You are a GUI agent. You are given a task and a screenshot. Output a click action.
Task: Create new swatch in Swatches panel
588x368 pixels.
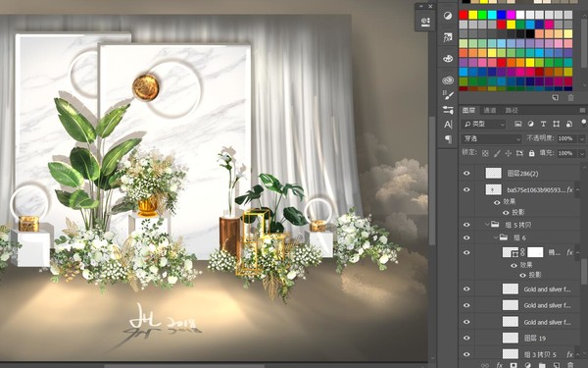tap(556, 97)
